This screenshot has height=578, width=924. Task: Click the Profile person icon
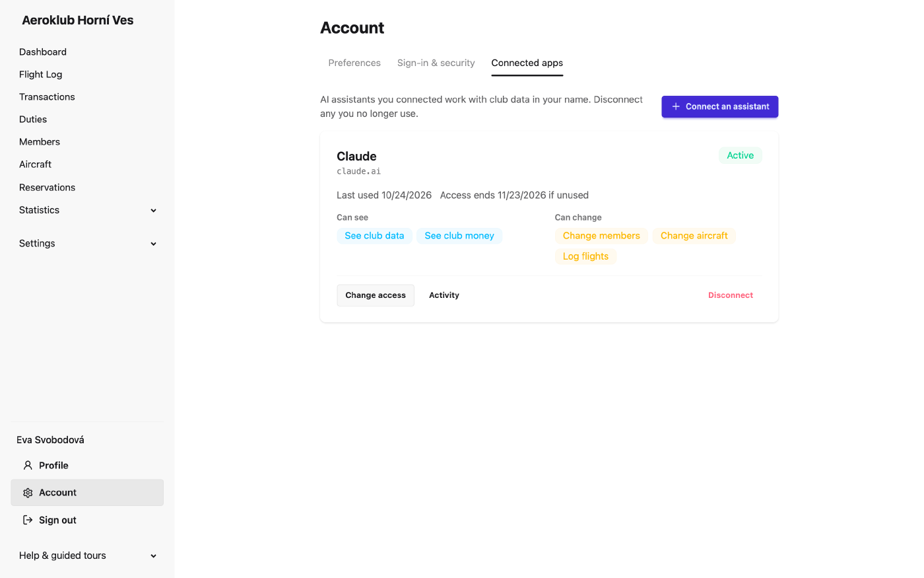point(28,466)
